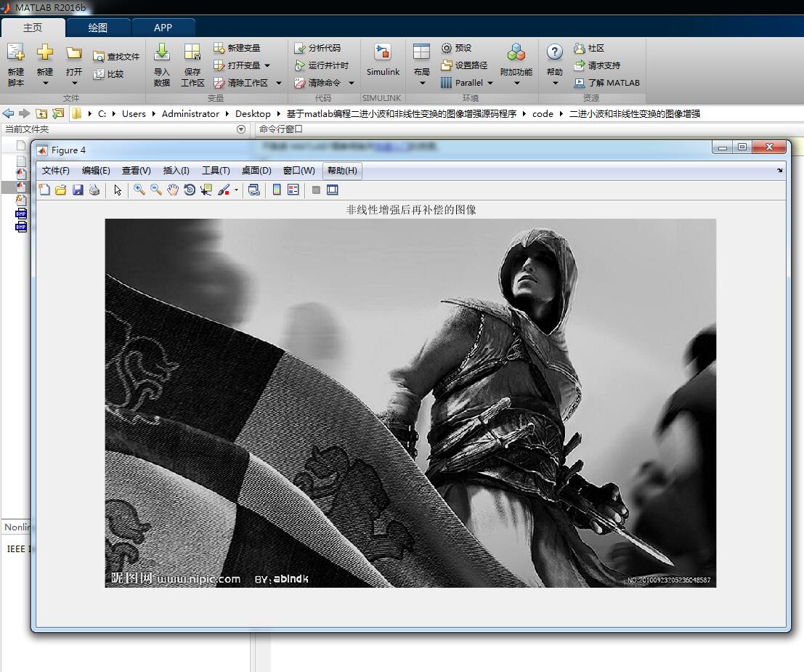This screenshot has height=672, width=804.
Task: Click Save Workspace (保存工作区) icon
Action: (x=192, y=52)
